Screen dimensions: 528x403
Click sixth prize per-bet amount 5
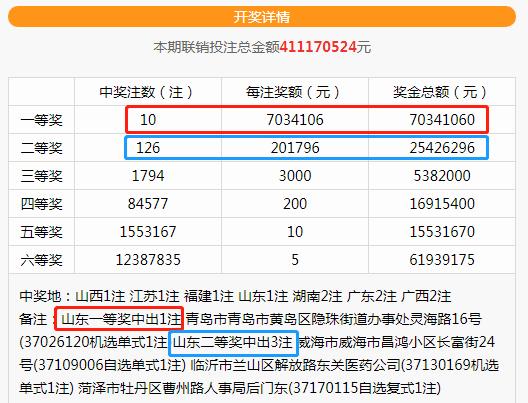[x=295, y=260]
